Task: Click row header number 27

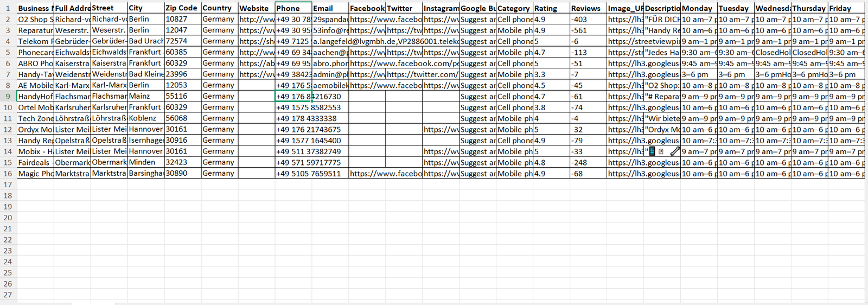Action: click(8, 295)
